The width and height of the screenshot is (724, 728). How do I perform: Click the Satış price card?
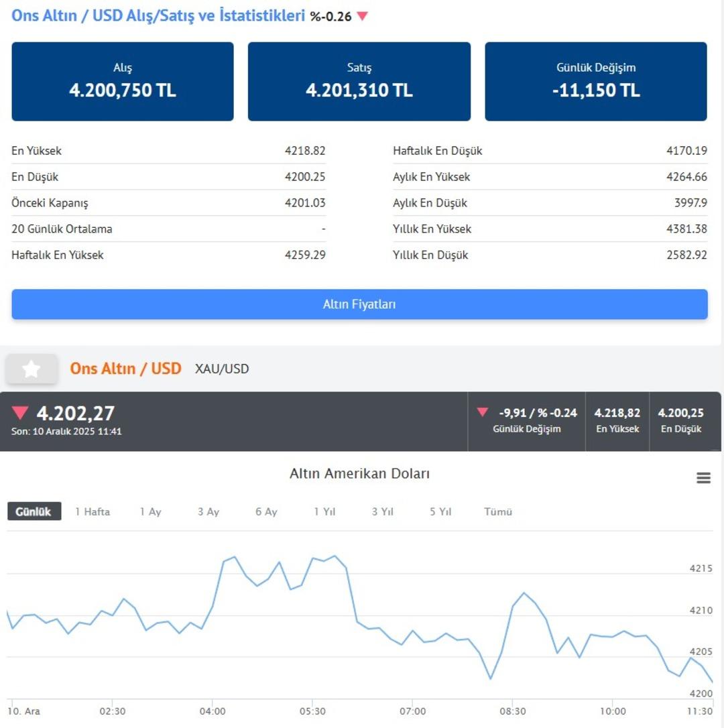click(x=359, y=82)
